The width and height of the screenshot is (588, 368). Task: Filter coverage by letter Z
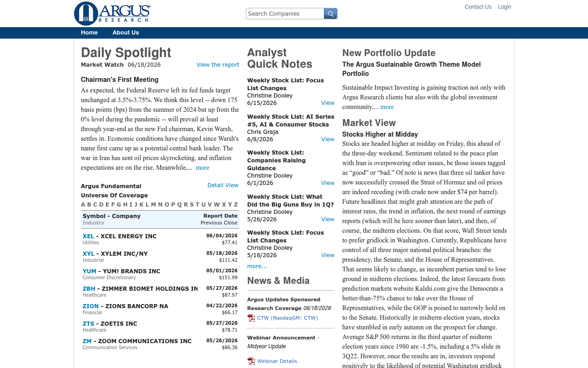[236, 205]
